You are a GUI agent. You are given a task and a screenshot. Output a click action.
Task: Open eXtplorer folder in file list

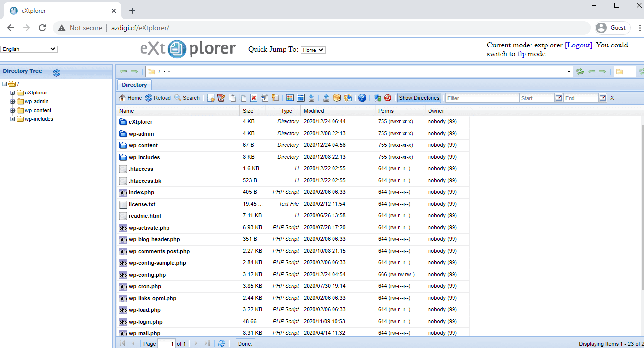141,122
